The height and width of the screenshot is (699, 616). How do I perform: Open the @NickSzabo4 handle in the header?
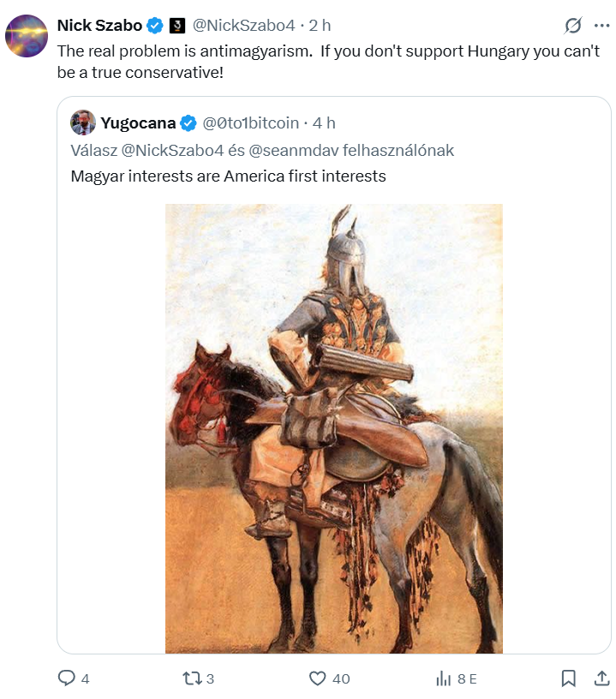coord(244,26)
